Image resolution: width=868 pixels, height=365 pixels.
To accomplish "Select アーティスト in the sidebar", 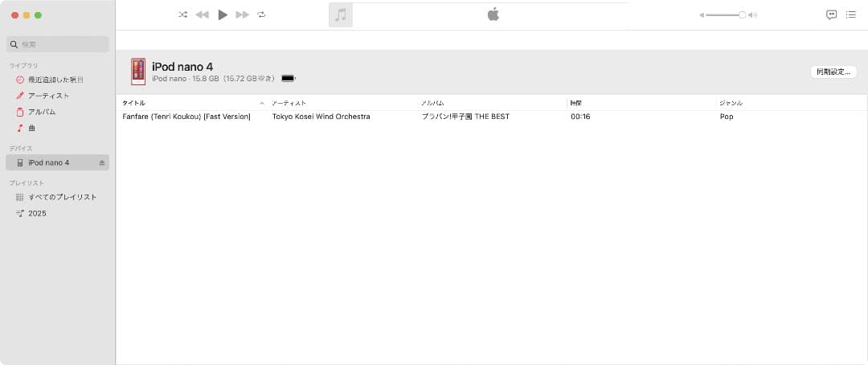I will coord(51,96).
